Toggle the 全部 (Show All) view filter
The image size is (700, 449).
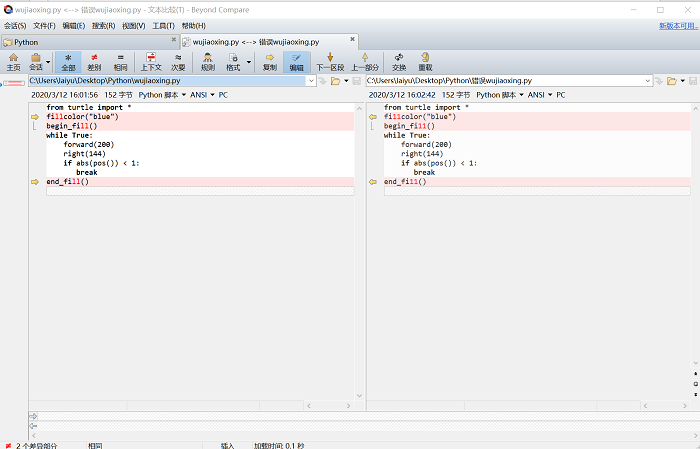coord(68,62)
